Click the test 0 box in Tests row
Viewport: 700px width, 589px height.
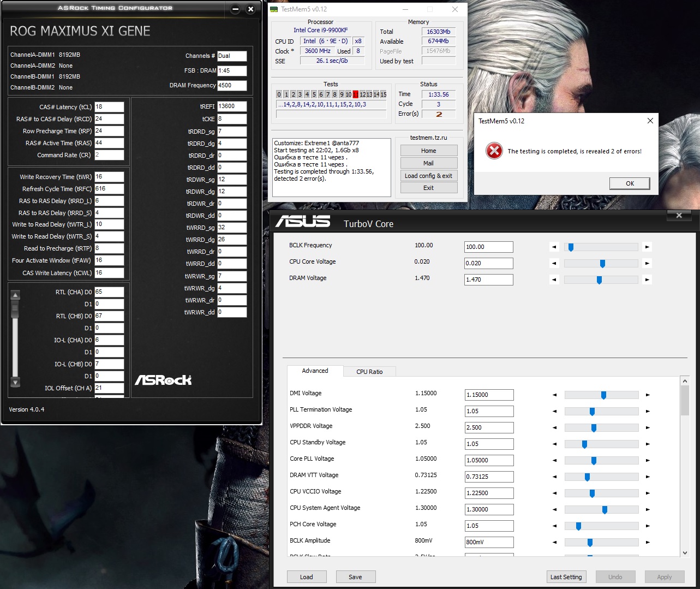pyautogui.click(x=279, y=94)
